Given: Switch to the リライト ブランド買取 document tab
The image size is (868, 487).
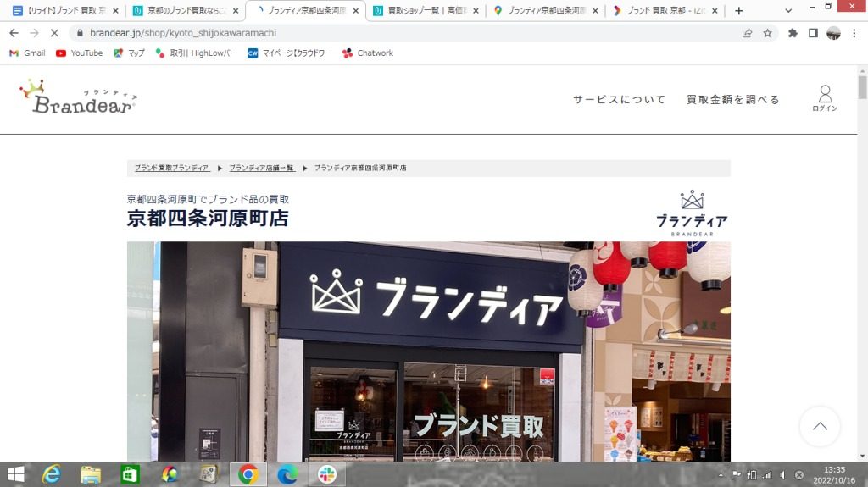Looking at the screenshot, I should [x=61, y=11].
